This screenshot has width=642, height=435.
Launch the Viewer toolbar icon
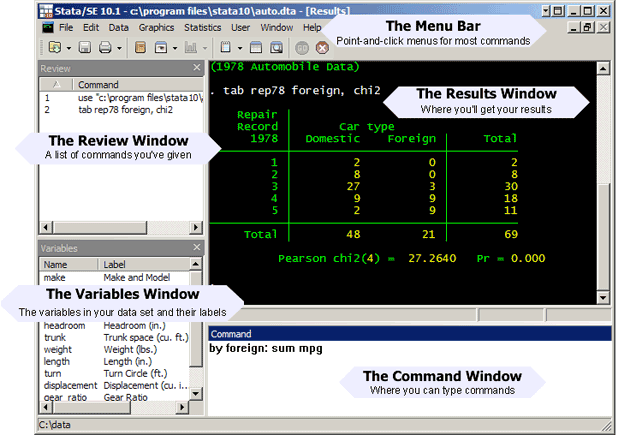click(x=160, y=48)
